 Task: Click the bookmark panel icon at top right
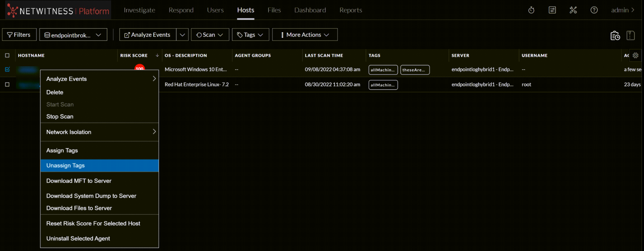tap(631, 35)
